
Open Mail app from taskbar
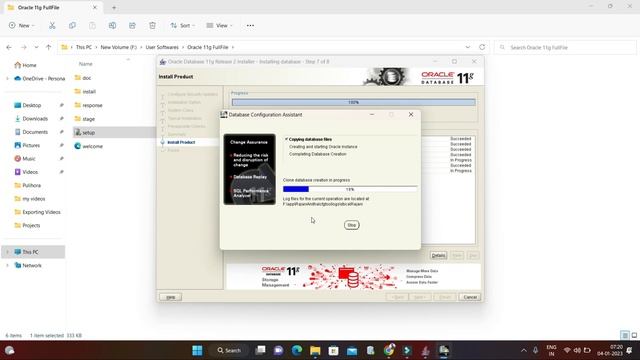pos(352,350)
